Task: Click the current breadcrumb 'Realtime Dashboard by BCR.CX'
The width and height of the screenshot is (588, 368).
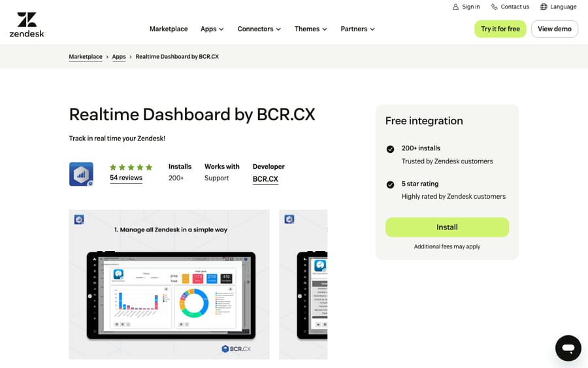Action: pos(177,57)
